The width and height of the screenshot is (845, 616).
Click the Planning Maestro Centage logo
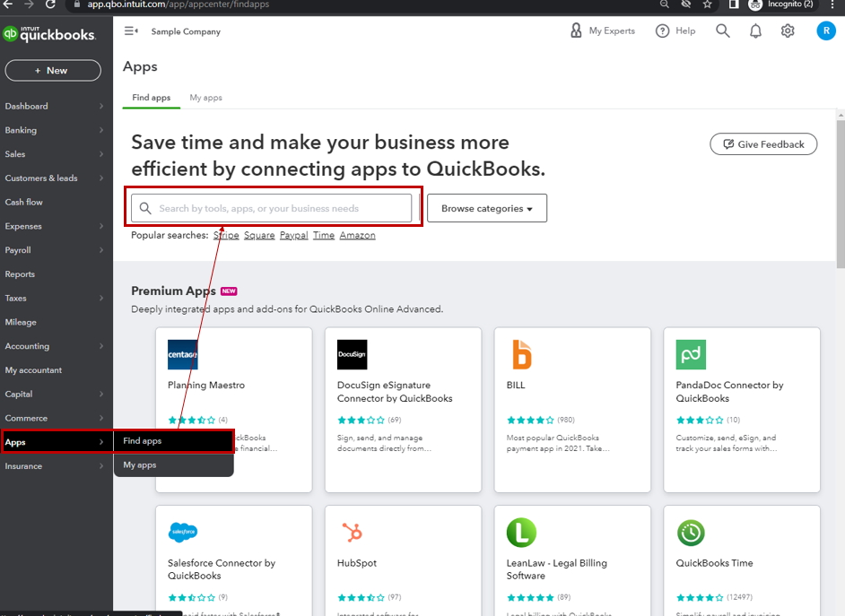(x=183, y=354)
